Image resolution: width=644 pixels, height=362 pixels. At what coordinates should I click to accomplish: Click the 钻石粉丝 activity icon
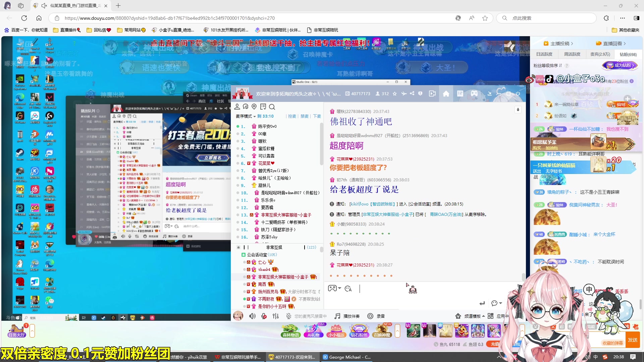tap(359, 330)
